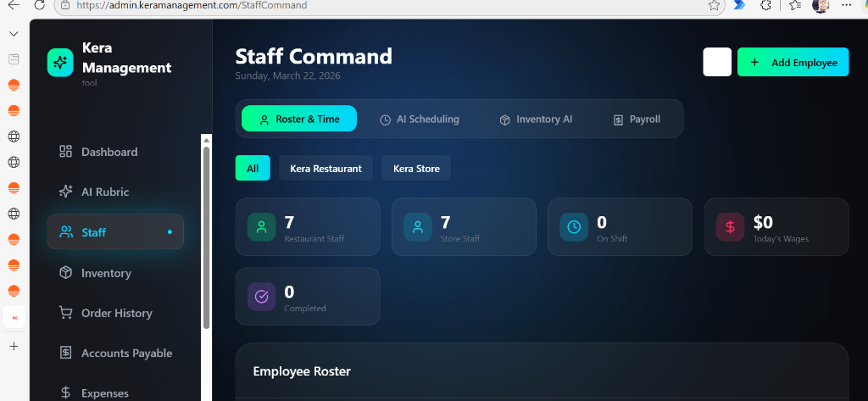This screenshot has width=868, height=401.
Task: Click the Today's Wages dollar icon
Action: [x=730, y=227]
